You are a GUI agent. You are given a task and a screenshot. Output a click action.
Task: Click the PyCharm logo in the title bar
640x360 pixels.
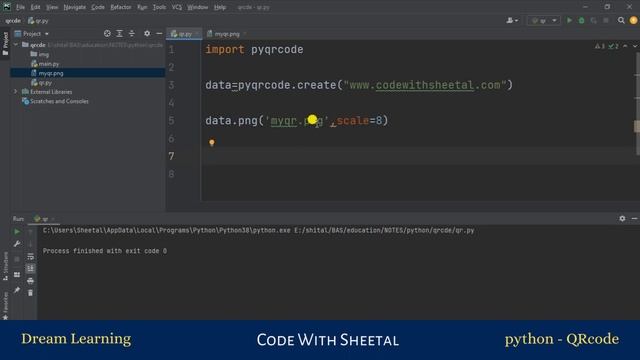coord(7,7)
